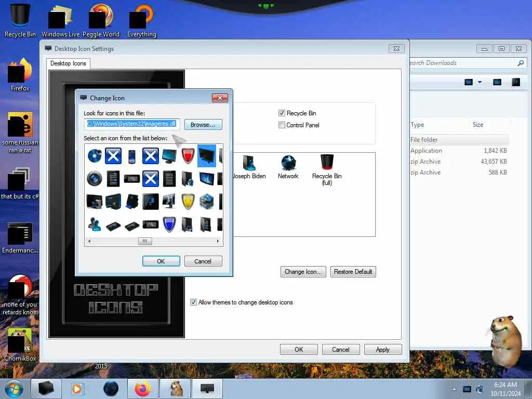Confirm with OK in Change Icon dialog

click(x=161, y=261)
